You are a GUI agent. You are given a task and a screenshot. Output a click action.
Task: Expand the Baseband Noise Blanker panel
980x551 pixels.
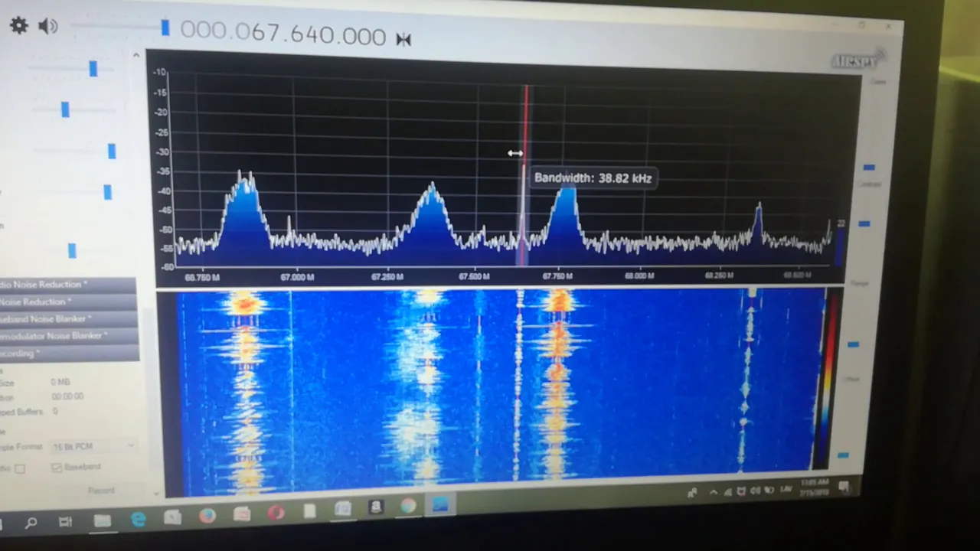pos(67,319)
